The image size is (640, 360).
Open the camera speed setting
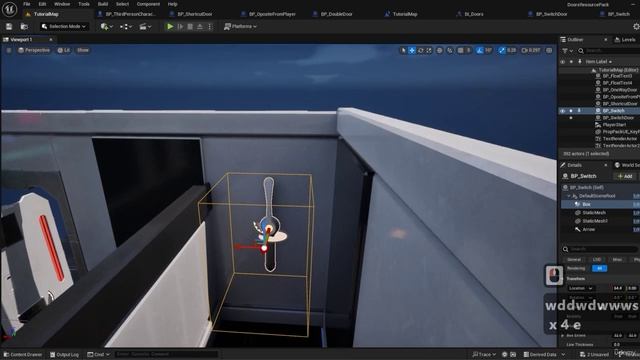[x=531, y=50]
